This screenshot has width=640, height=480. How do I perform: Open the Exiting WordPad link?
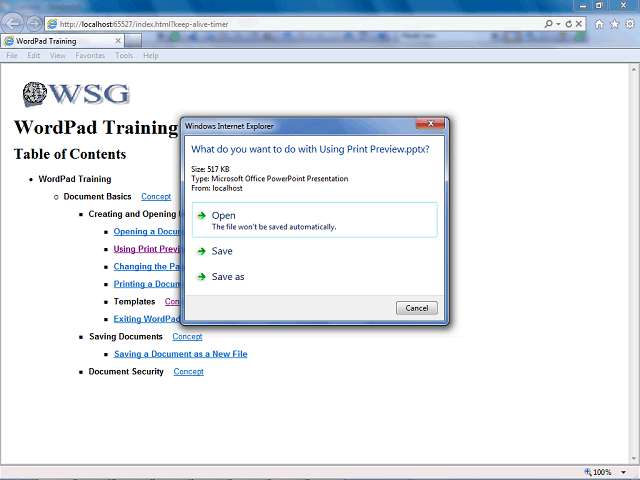point(147,319)
